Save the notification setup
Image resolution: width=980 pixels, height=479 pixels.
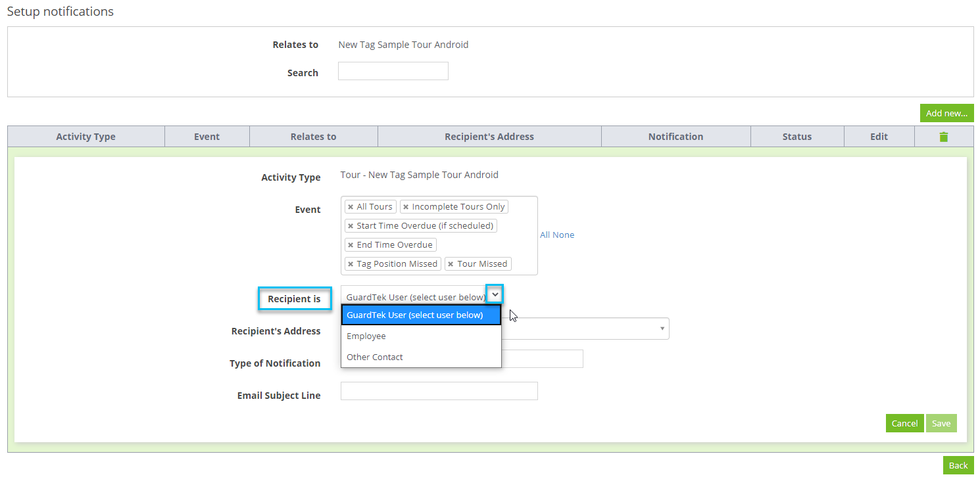pyautogui.click(x=941, y=423)
